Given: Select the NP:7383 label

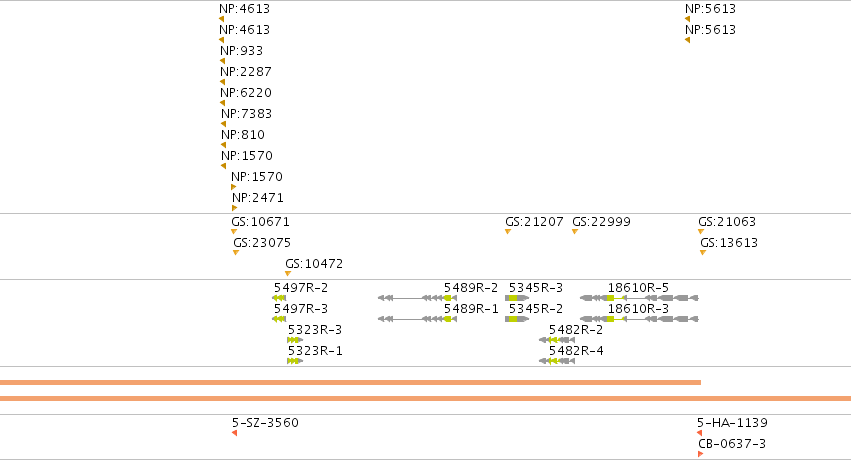Looking at the screenshot, I should (x=246, y=114).
